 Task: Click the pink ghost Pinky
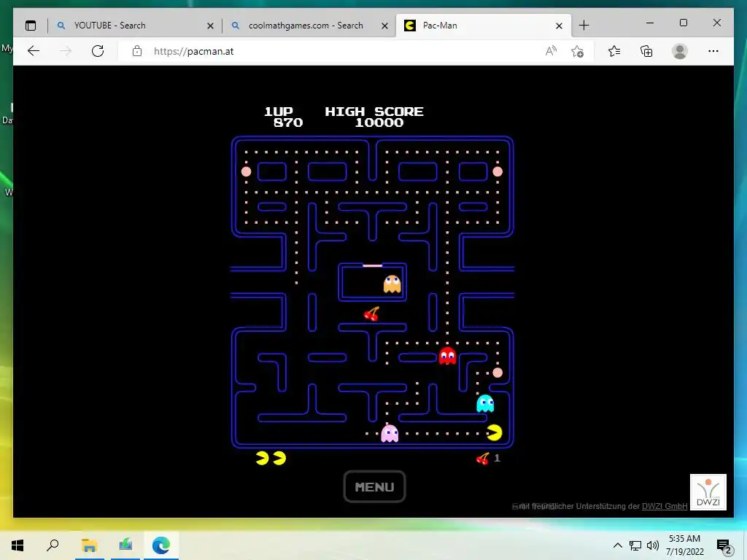click(390, 433)
